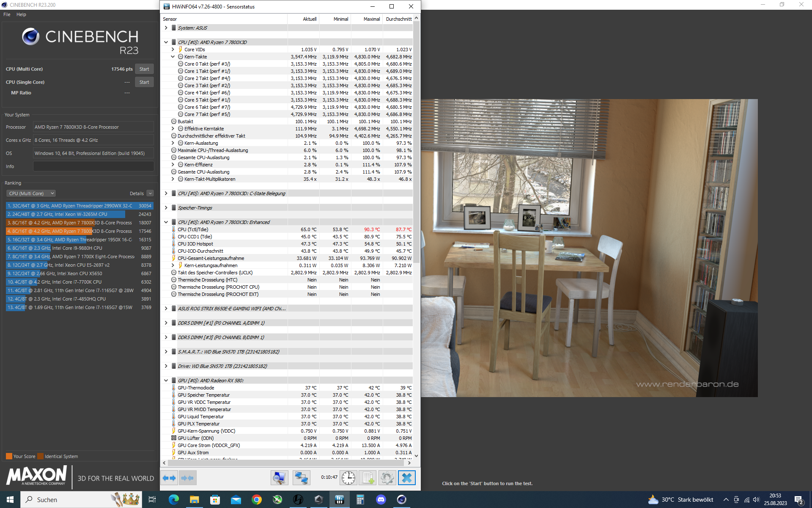Open the CPU (Multi Core) ranking dropdown

(31, 193)
